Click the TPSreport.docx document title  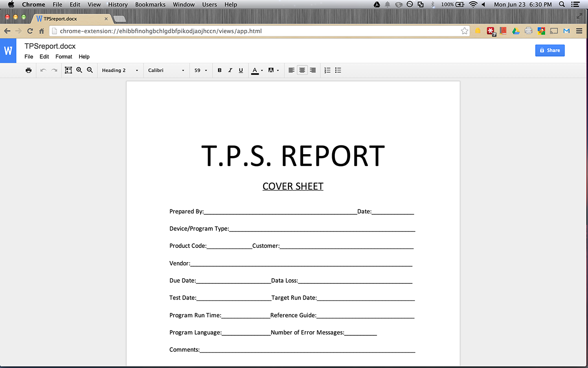50,46
